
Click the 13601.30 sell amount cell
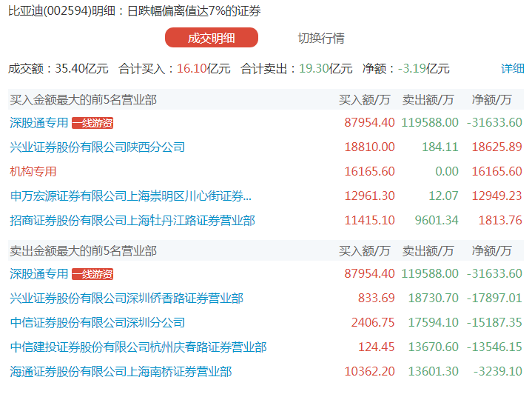pyautogui.click(x=434, y=372)
